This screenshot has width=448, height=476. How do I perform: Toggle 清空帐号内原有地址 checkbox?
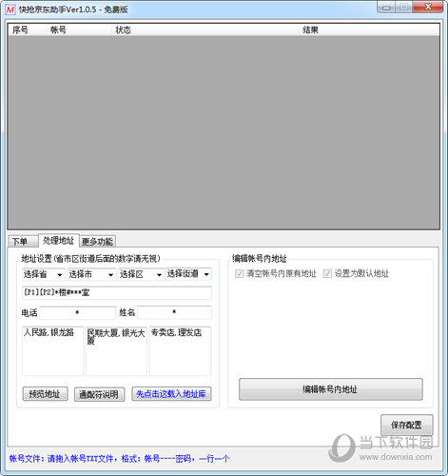pyautogui.click(x=239, y=273)
